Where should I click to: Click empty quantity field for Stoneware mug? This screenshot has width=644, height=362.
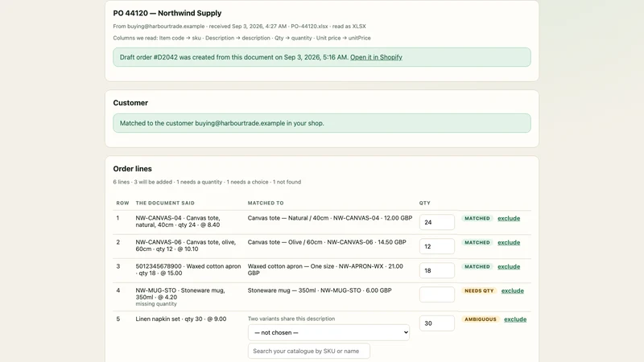pos(436,294)
